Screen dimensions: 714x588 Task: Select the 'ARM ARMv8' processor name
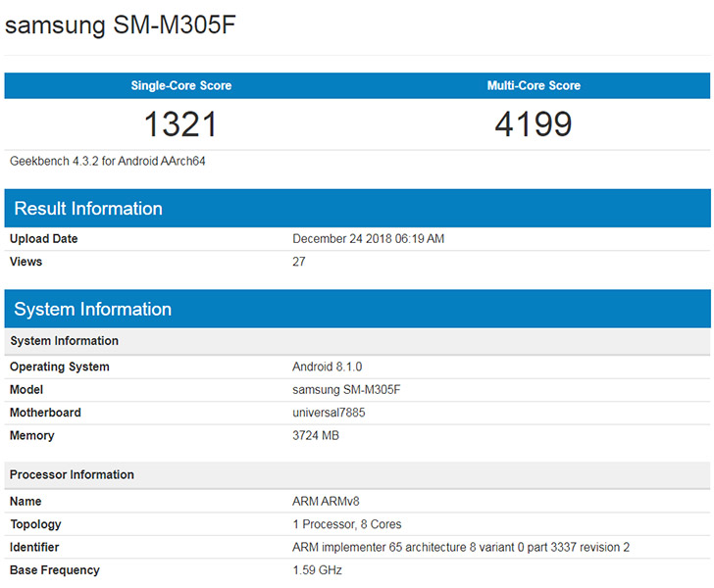point(326,501)
